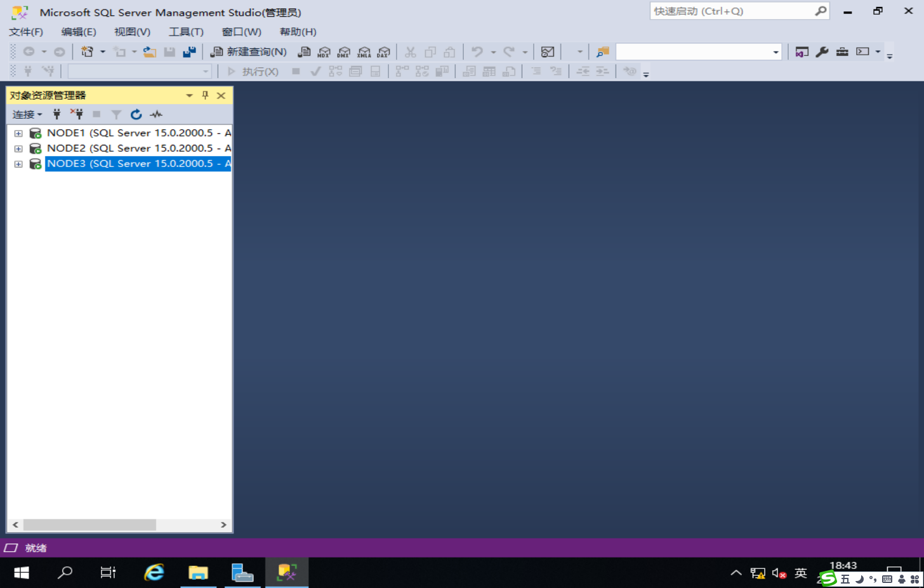This screenshot has width=924, height=588.
Task: Click the command window icon in toolbar
Action: (x=862, y=52)
